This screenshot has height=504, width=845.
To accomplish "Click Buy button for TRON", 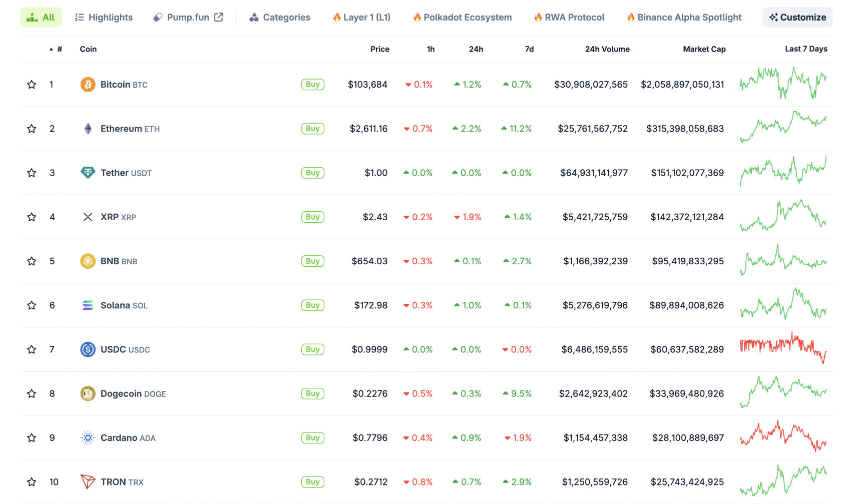I will coord(313,482).
